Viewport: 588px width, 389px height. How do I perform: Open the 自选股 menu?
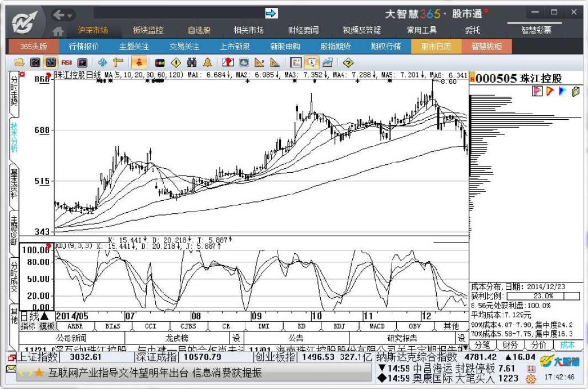point(199,30)
